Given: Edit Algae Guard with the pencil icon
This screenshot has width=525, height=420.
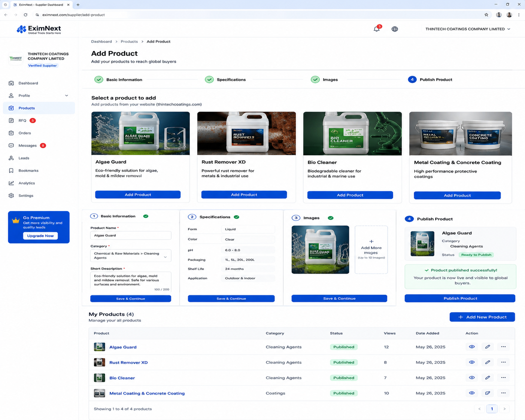Looking at the screenshot, I should point(488,347).
